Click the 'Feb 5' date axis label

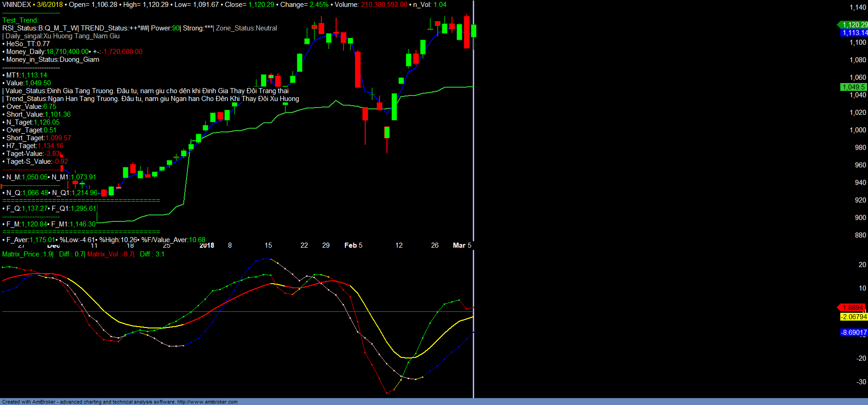(x=353, y=245)
